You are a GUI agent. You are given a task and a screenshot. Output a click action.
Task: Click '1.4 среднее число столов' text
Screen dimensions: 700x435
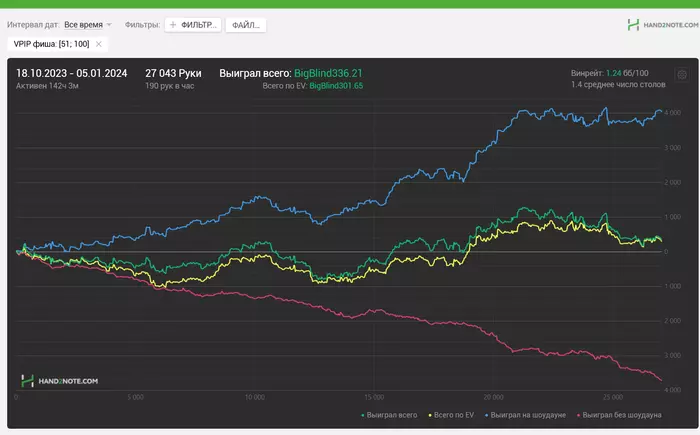pos(618,84)
